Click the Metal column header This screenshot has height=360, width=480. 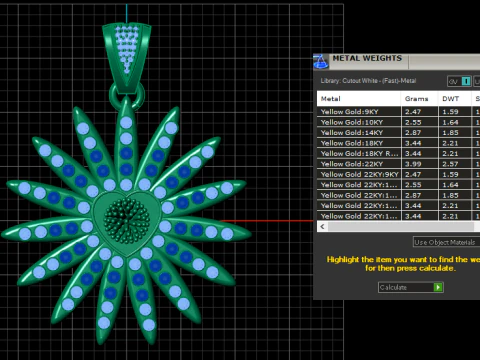[359, 99]
